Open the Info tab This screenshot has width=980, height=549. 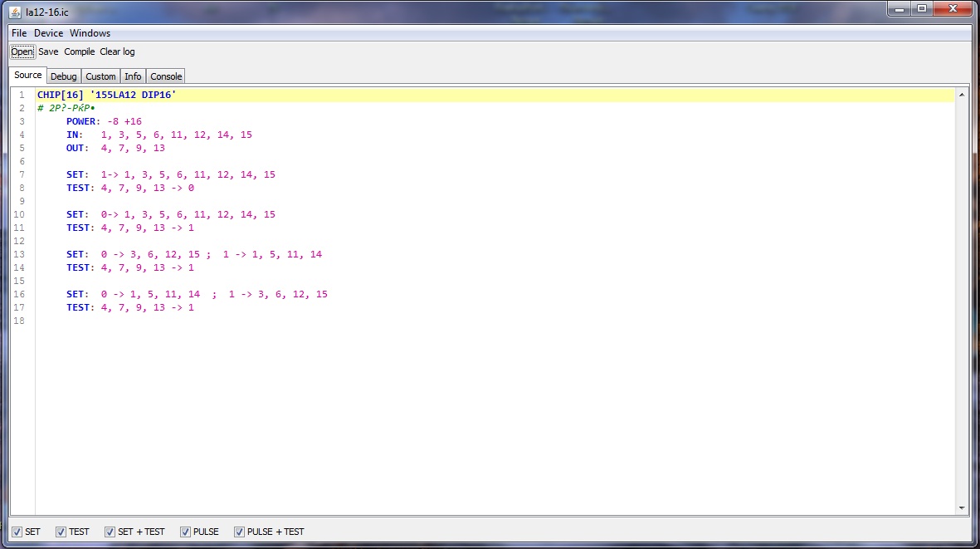coord(133,76)
